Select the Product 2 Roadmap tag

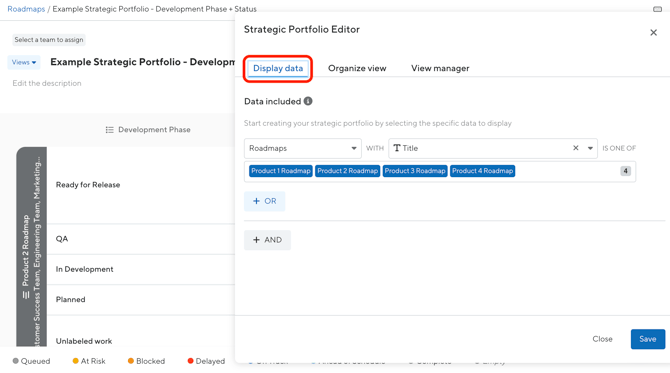tap(347, 171)
